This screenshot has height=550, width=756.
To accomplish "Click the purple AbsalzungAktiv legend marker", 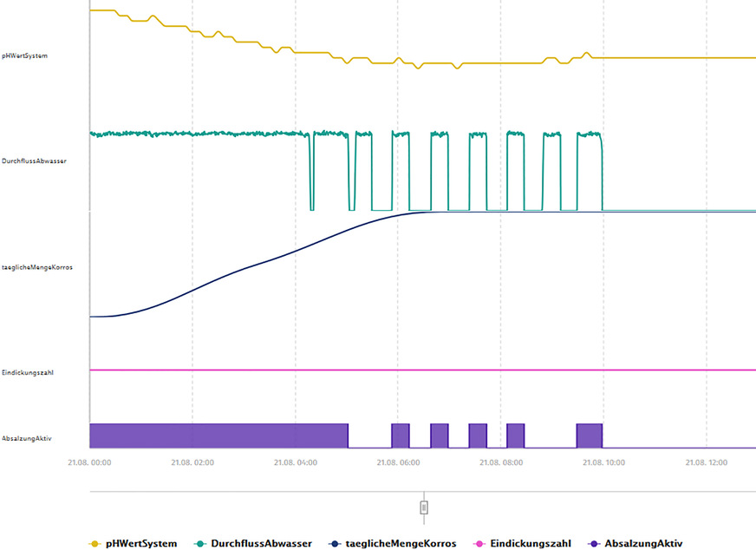I will coord(594,543).
